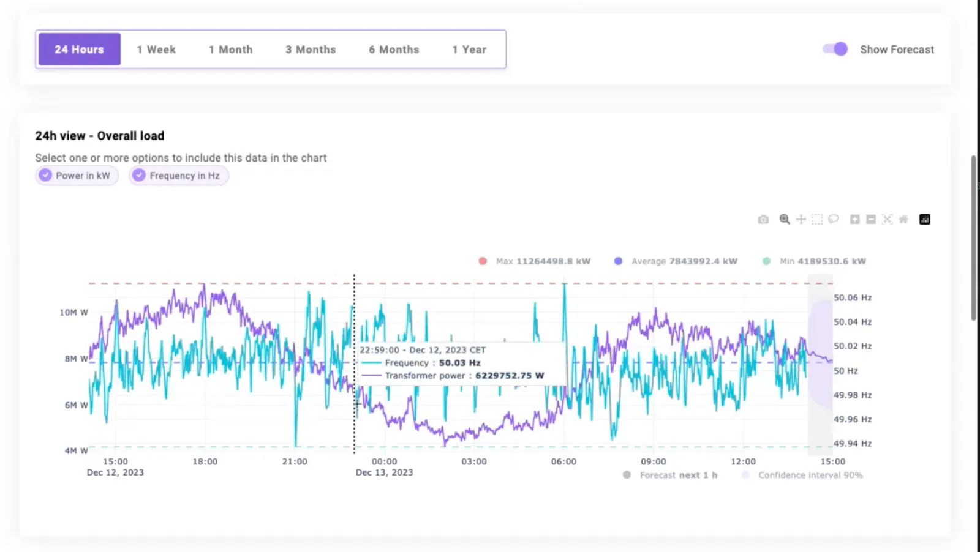Toggle the Show Forecast switch
This screenshot has width=980, height=552.
point(835,49)
